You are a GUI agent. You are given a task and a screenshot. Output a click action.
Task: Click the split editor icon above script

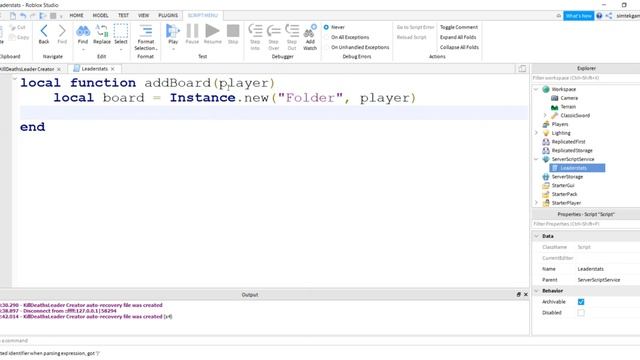coord(522,69)
